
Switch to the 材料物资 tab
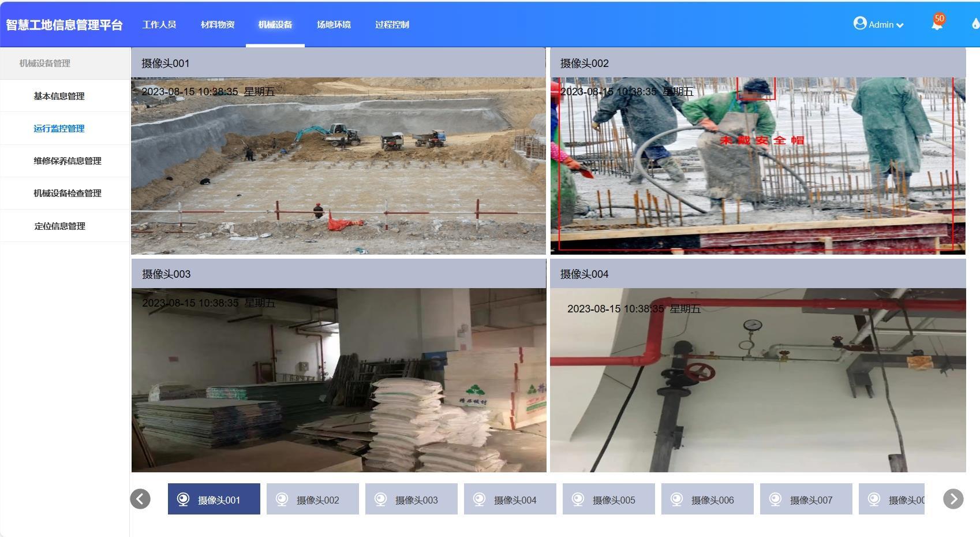click(x=218, y=24)
